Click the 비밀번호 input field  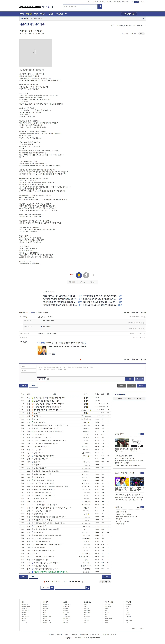(28, 371)
